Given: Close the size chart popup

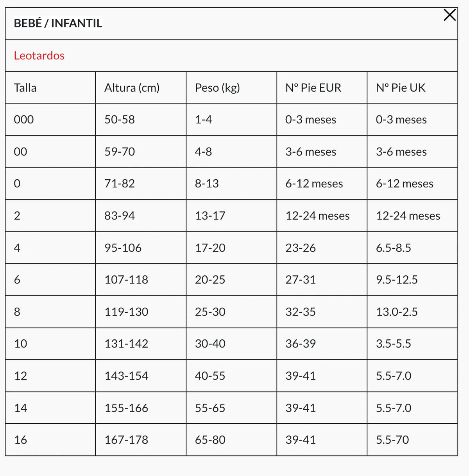Looking at the screenshot, I should (449, 15).
